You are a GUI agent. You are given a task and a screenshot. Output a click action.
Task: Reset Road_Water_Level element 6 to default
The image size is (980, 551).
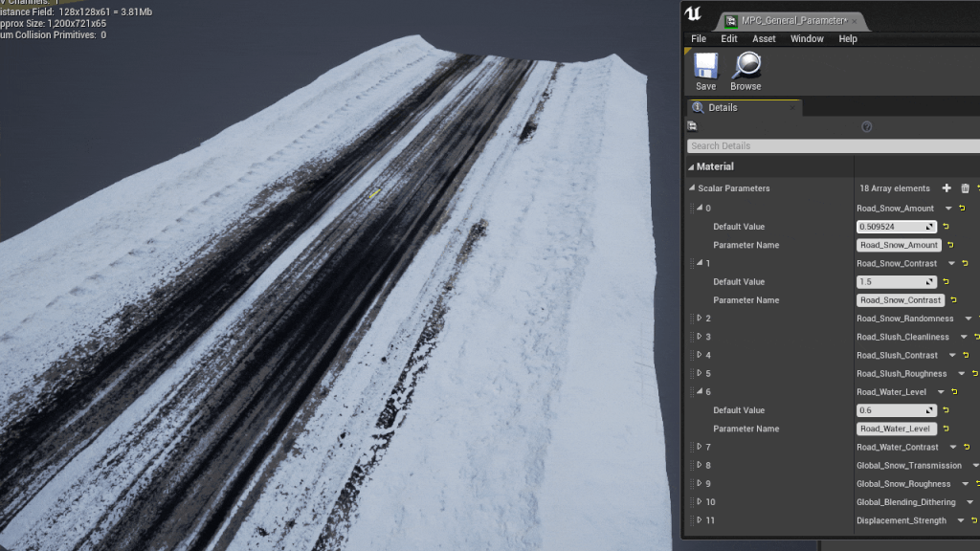[954, 391]
